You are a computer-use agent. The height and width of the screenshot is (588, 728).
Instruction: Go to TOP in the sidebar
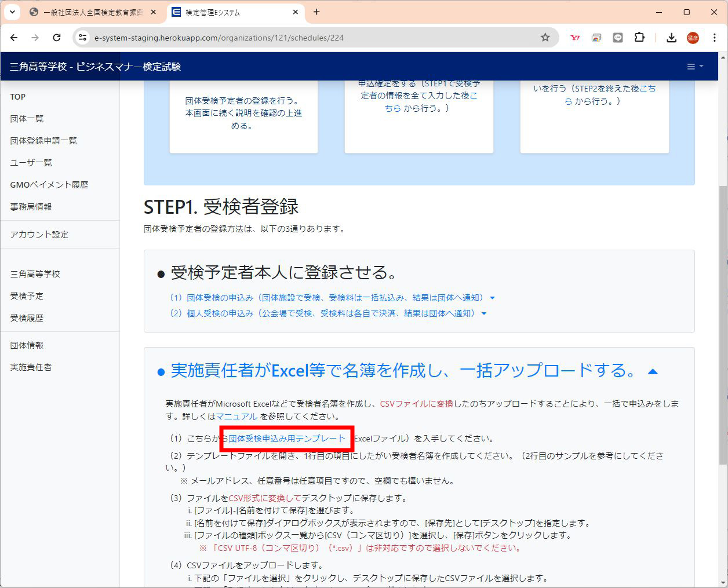(x=18, y=97)
